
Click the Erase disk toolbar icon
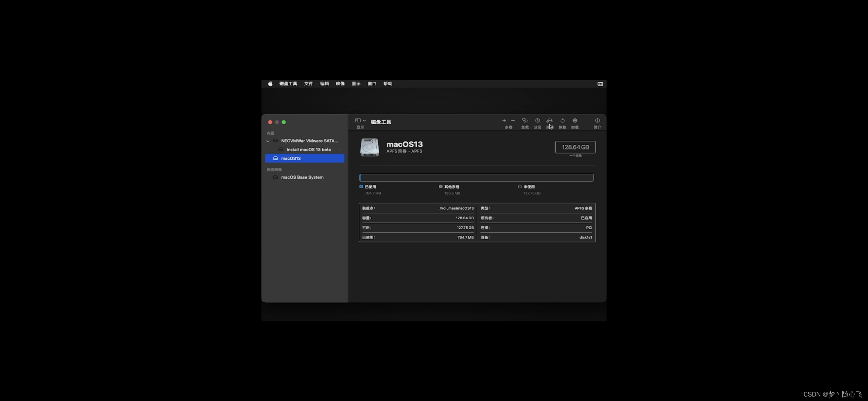click(549, 120)
